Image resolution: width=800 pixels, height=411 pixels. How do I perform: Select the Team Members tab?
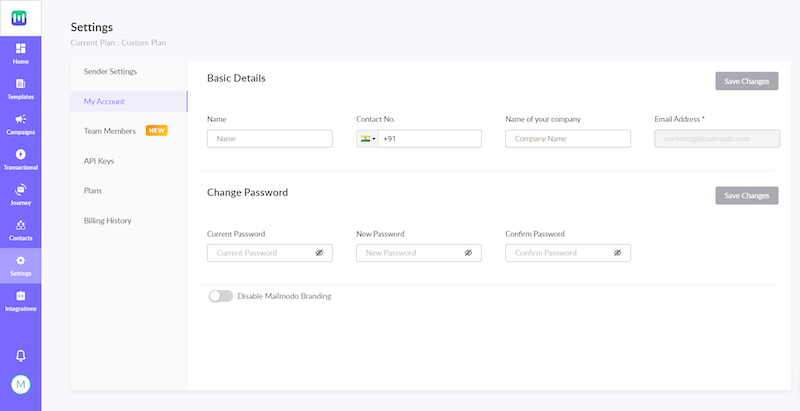tap(110, 131)
